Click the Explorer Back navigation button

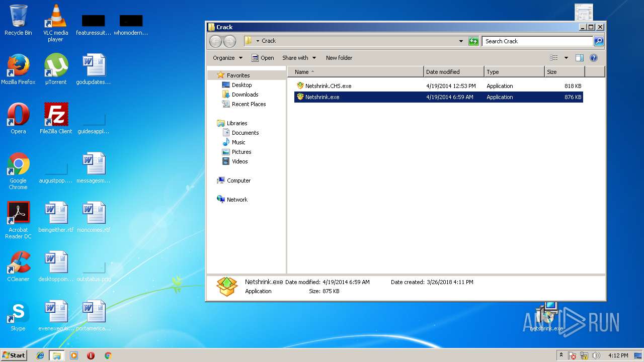coord(216,41)
